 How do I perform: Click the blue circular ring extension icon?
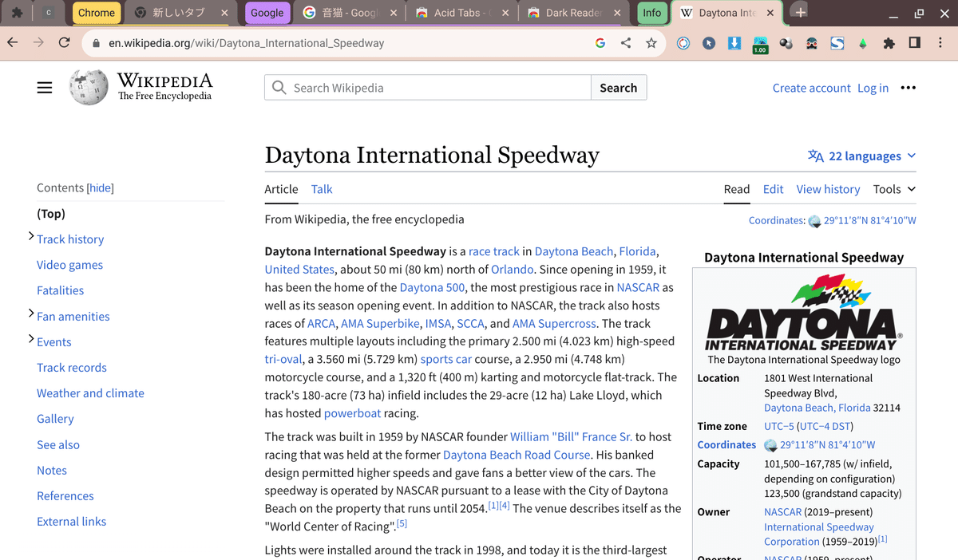(683, 43)
